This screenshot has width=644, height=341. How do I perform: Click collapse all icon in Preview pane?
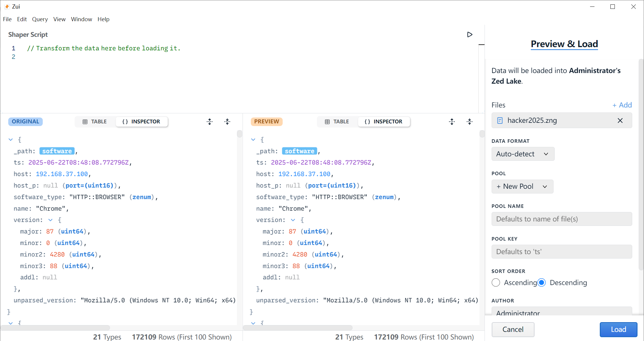click(x=470, y=122)
